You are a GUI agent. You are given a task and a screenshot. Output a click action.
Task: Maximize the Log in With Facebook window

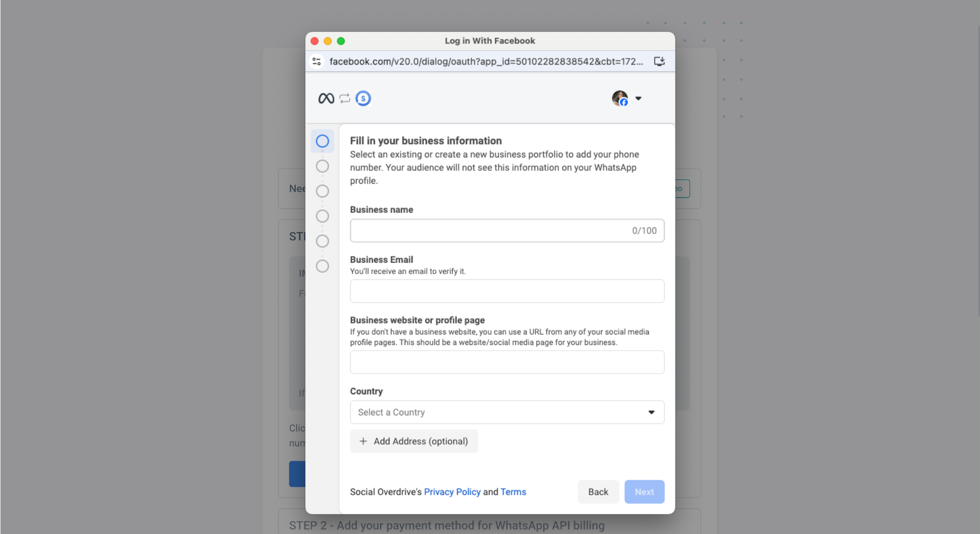tap(341, 41)
